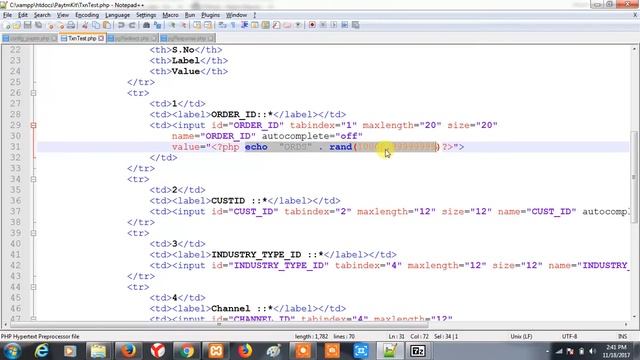Open the File menu

(x=7, y=15)
